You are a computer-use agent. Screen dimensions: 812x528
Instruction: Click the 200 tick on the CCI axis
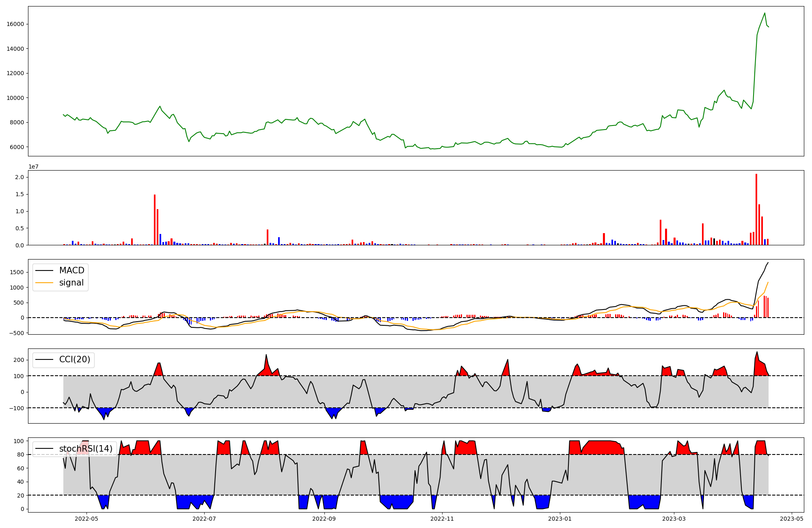pos(19,360)
